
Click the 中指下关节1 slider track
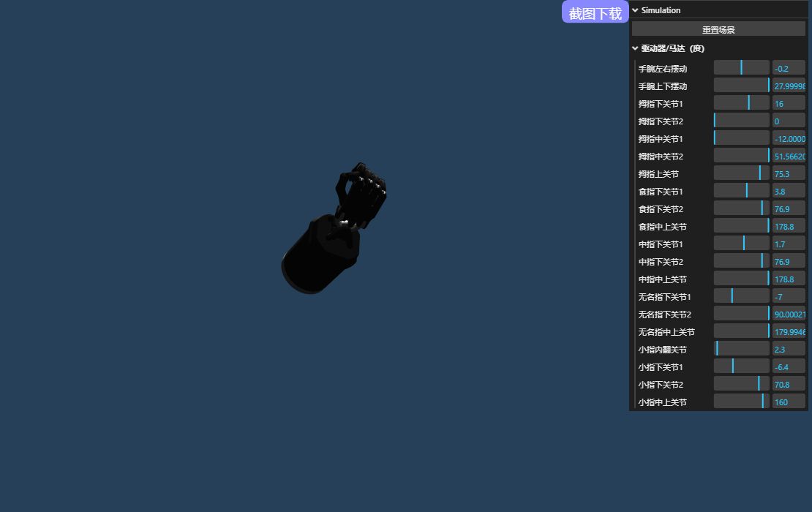(x=741, y=244)
